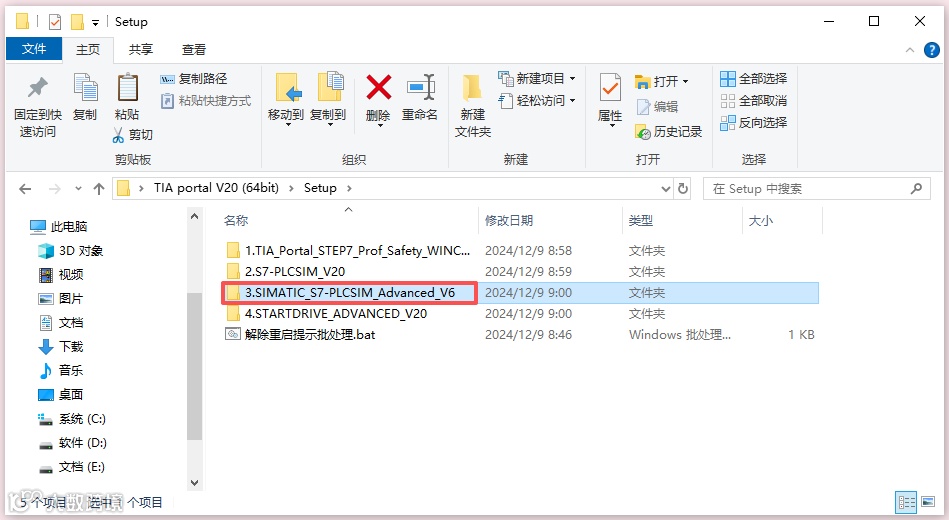949x520 pixels.
Task: Click the Paste (粘贴) clipboard icon
Action: coord(127,88)
